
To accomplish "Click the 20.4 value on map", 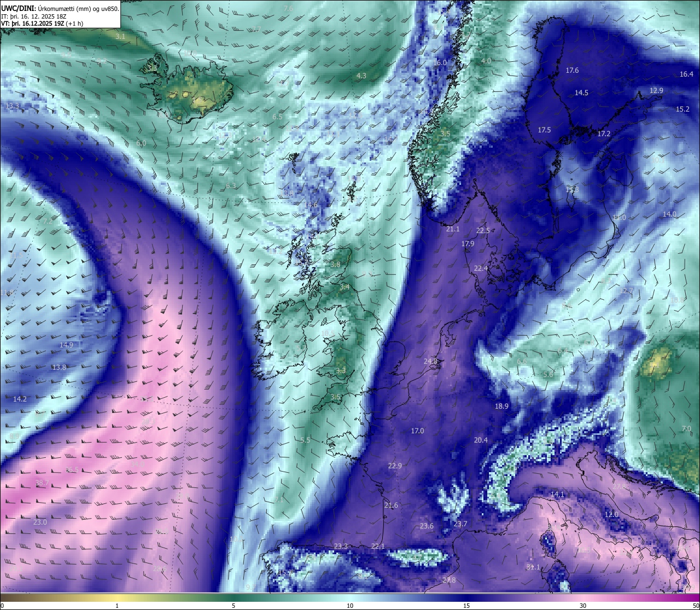I will (x=481, y=440).
